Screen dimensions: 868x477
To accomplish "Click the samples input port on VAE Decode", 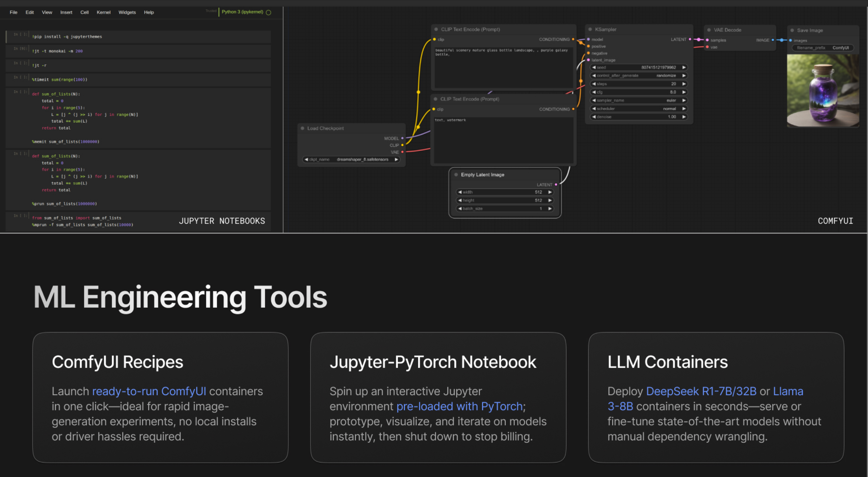I will point(707,40).
